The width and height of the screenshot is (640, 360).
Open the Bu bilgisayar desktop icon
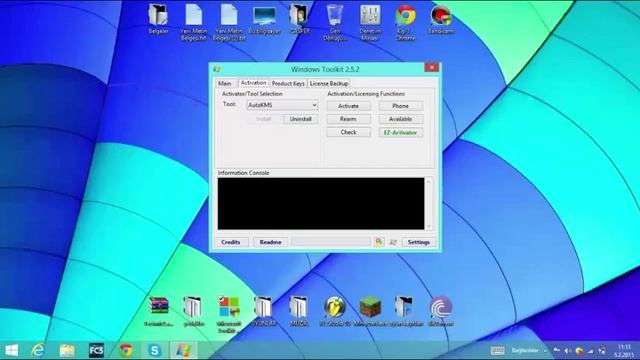pyautogui.click(x=264, y=19)
